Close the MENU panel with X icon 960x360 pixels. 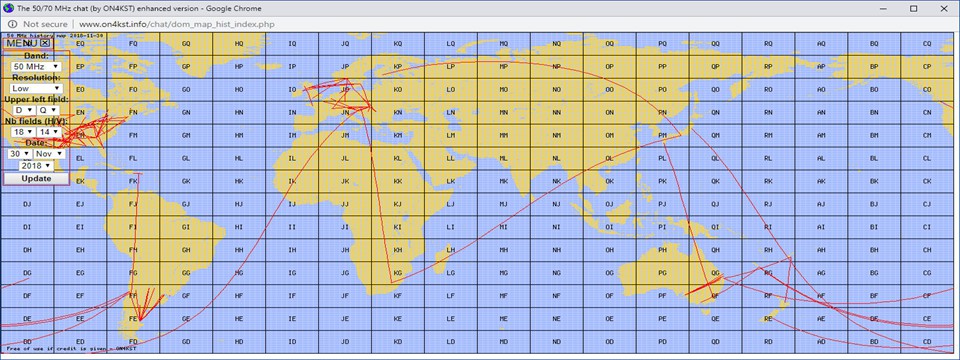[45, 43]
